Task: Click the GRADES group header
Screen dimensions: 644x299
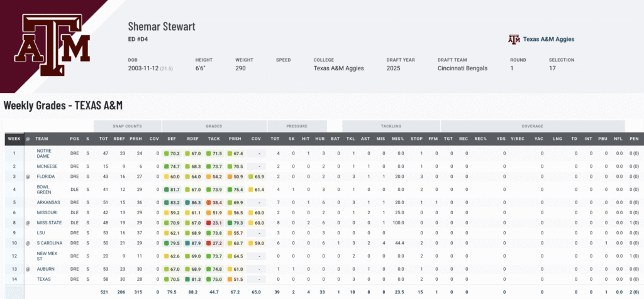Action: tap(214, 126)
